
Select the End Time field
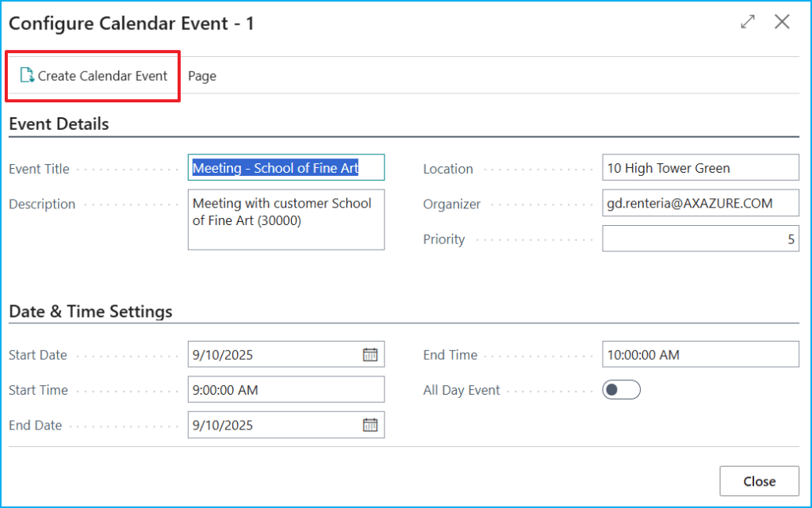(x=699, y=355)
